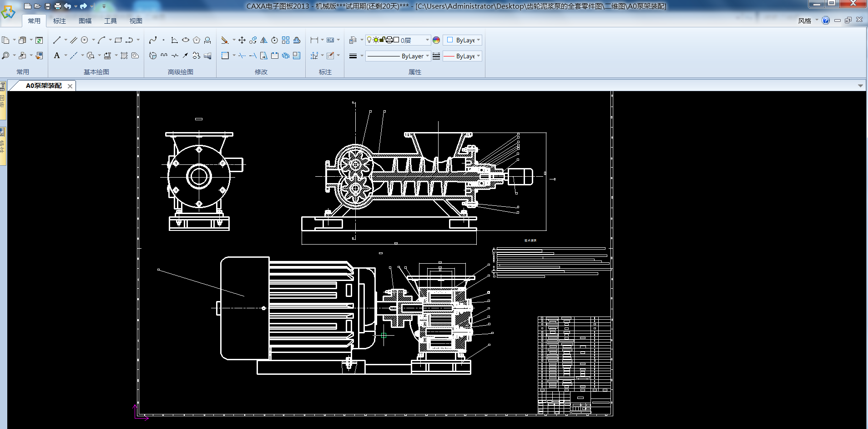Select the Circle drawing tool
The height and width of the screenshot is (429, 868).
[85, 40]
